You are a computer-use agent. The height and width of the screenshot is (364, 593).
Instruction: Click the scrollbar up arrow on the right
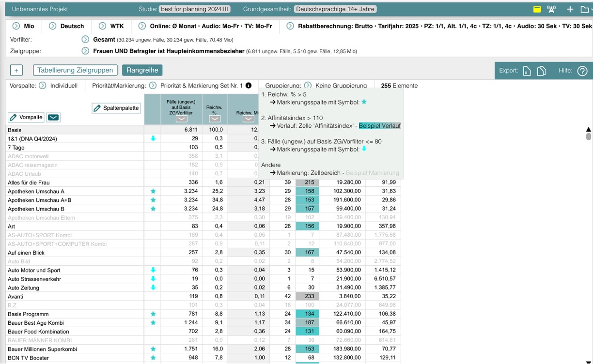(x=589, y=129)
